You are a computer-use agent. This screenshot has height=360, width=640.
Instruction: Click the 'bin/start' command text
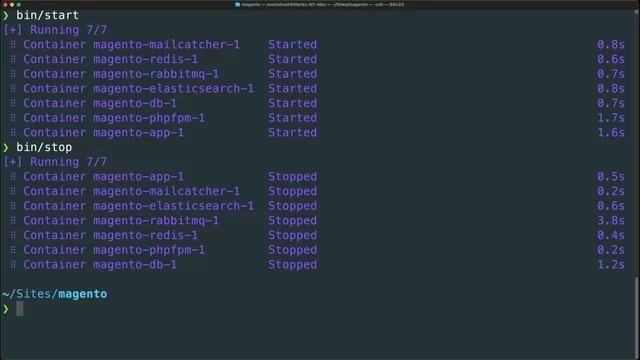(x=47, y=15)
